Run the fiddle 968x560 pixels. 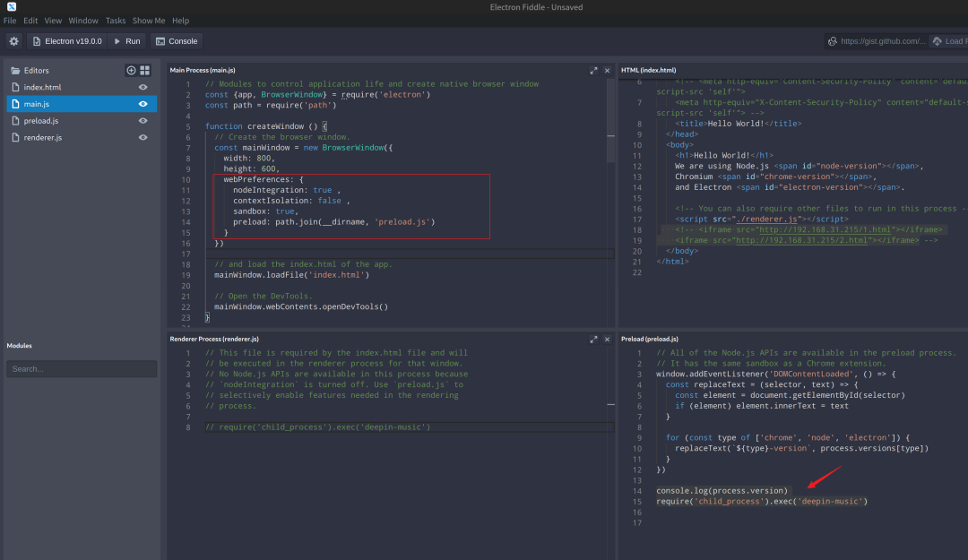coord(127,41)
